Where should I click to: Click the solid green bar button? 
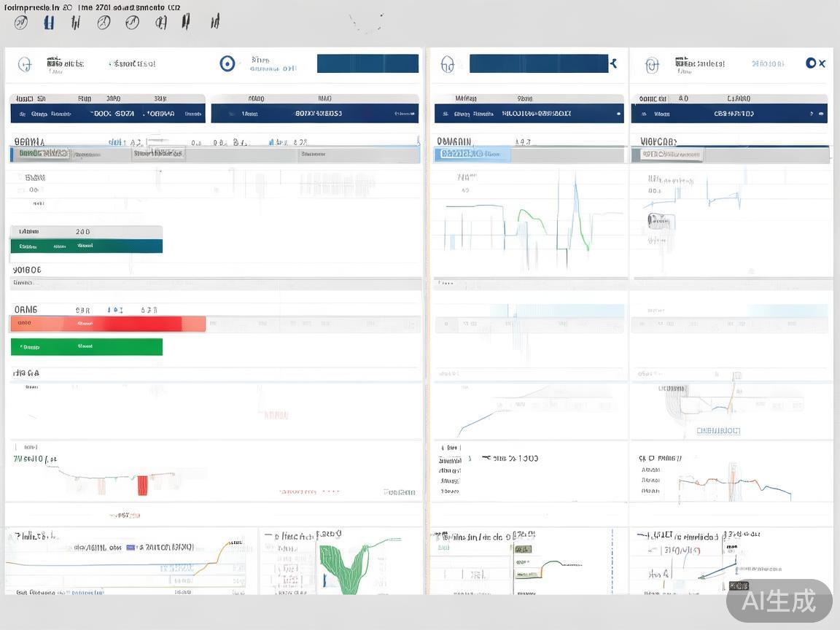coord(86,347)
